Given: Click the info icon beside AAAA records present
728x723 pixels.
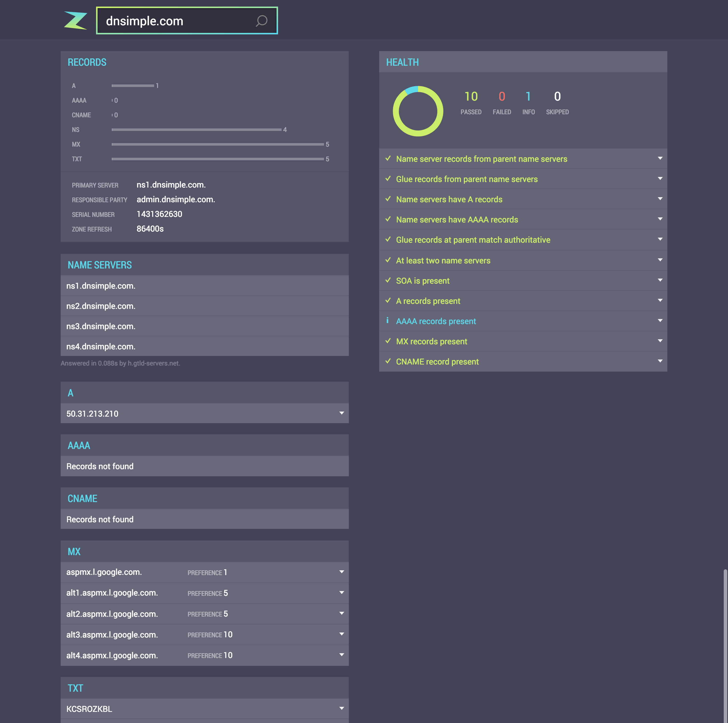Looking at the screenshot, I should (x=387, y=321).
